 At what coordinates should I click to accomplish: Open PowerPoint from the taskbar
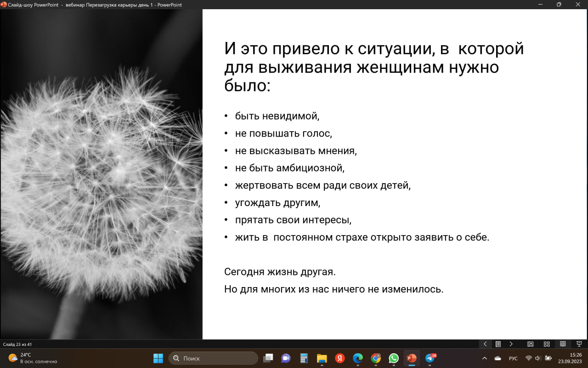coord(412,358)
